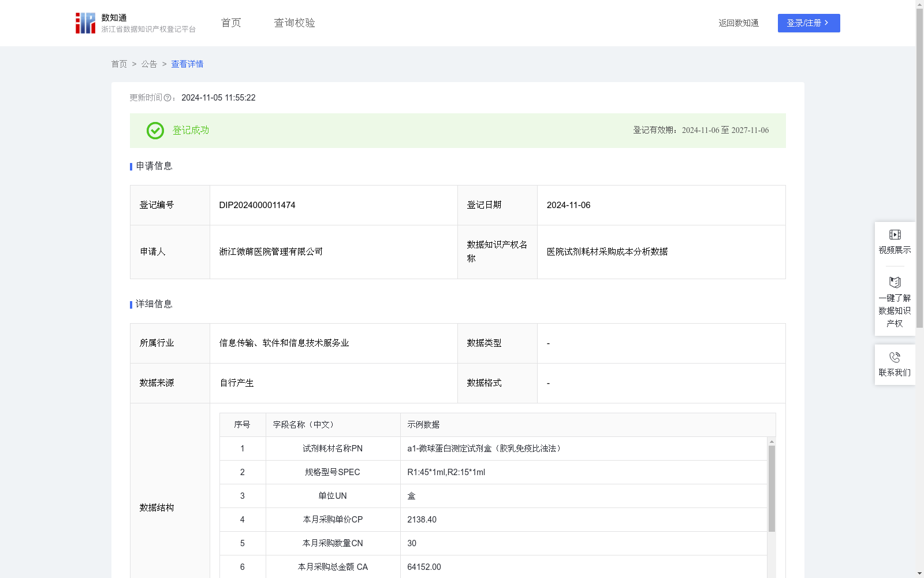Viewport: 924px width, 578px height.
Task: Click the 返回数知通 link
Action: [x=739, y=23]
